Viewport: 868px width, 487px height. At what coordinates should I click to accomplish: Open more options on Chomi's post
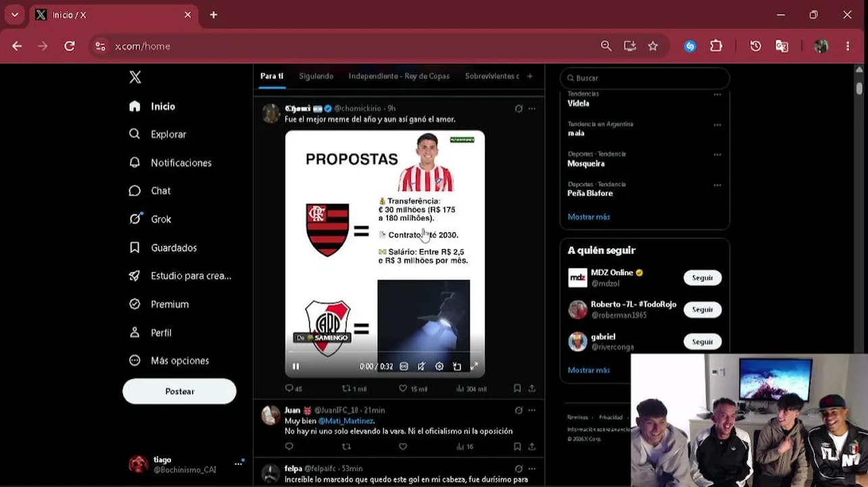coord(532,108)
